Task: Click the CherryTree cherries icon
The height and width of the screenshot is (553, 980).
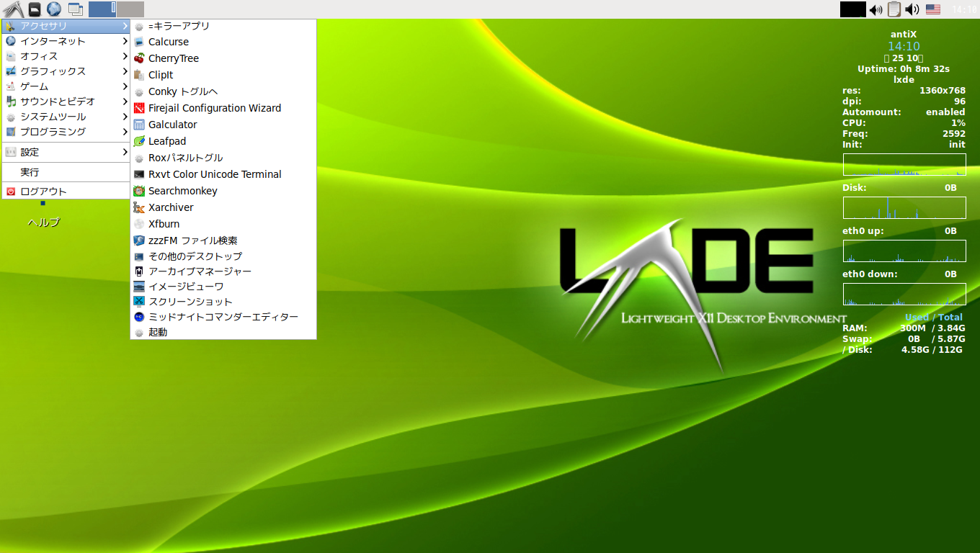Action: click(139, 58)
